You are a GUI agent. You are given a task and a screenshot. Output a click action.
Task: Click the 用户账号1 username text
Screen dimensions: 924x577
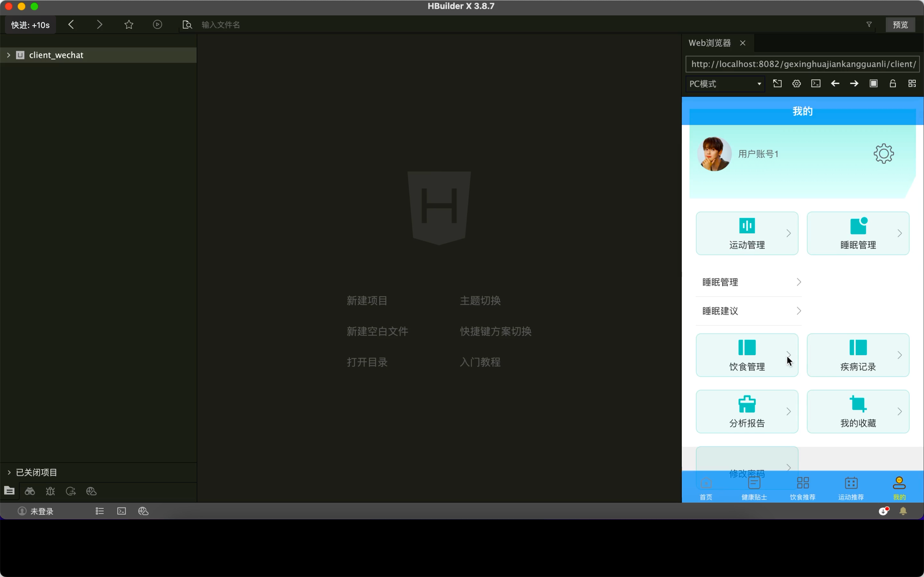tap(758, 154)
